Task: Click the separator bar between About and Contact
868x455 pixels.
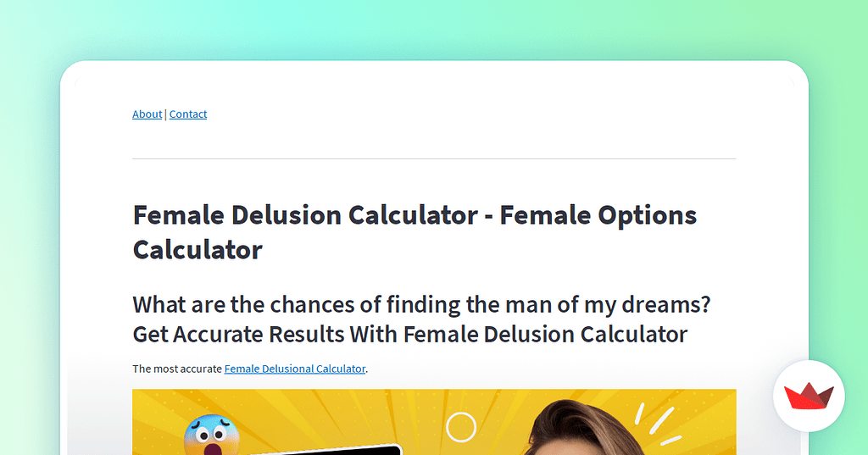Action: point(165,114)
